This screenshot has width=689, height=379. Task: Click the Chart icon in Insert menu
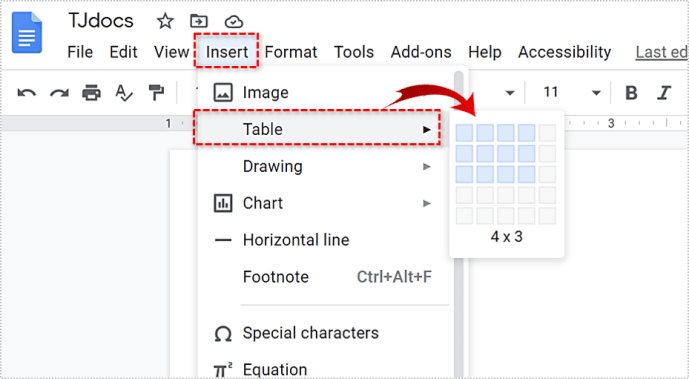(223, 203)
